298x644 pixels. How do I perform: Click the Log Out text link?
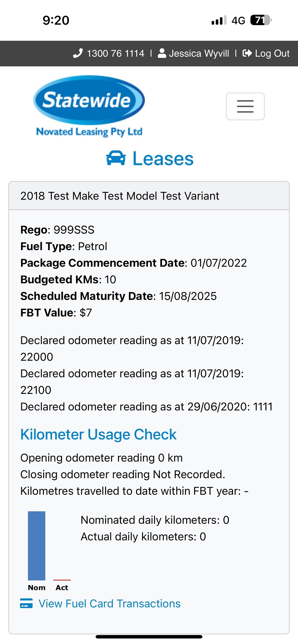[272, 53]
